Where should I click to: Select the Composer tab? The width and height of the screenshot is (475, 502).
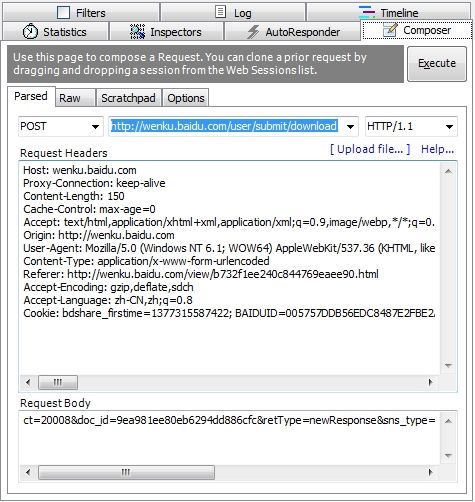pos(417,30)
